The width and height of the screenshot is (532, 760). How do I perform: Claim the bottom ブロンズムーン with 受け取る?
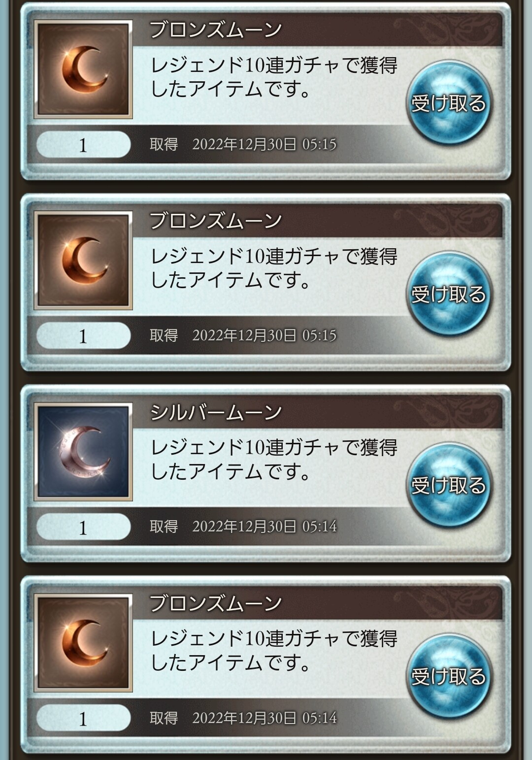coord(449,675)
